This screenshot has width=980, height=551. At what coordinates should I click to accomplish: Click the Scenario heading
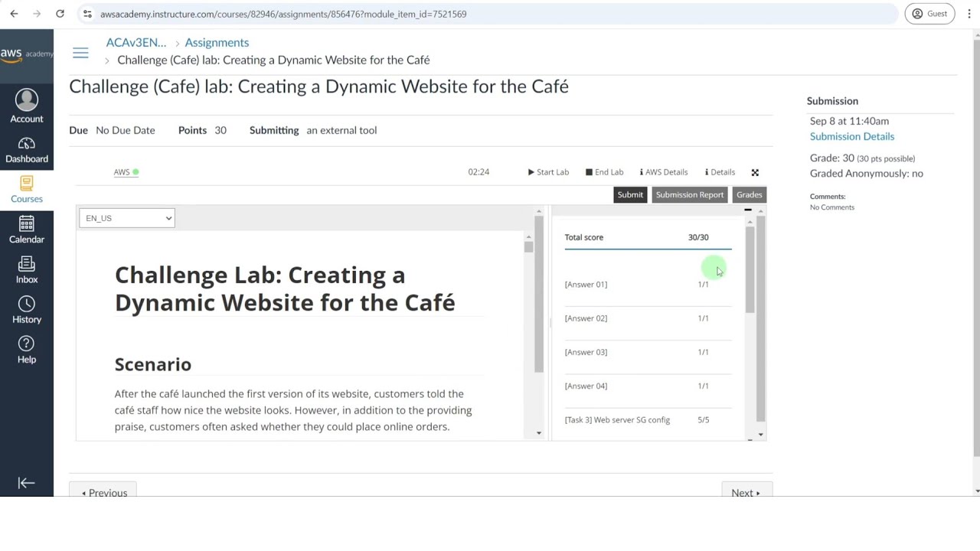coord(153,364)
